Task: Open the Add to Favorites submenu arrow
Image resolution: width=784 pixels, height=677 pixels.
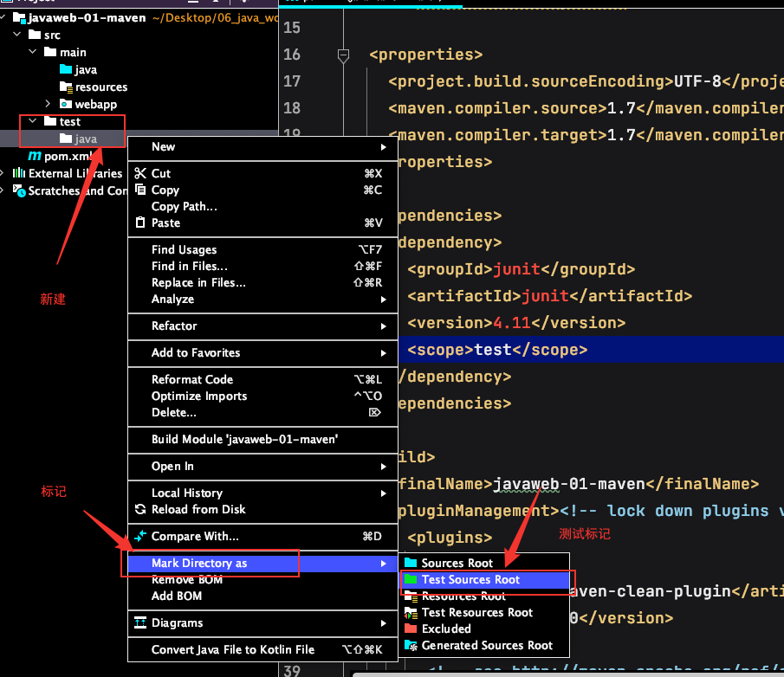Action: [383, 352]
